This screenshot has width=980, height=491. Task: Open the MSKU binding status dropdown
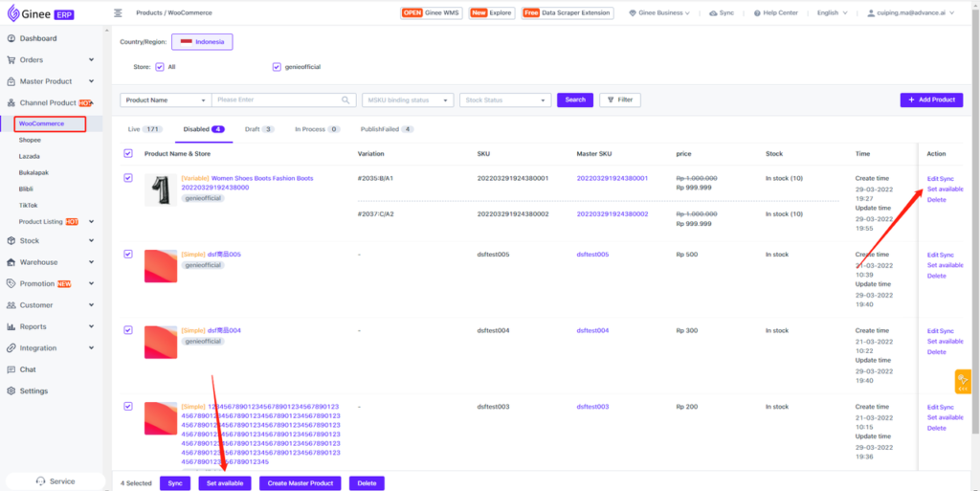tap(408, 100)
